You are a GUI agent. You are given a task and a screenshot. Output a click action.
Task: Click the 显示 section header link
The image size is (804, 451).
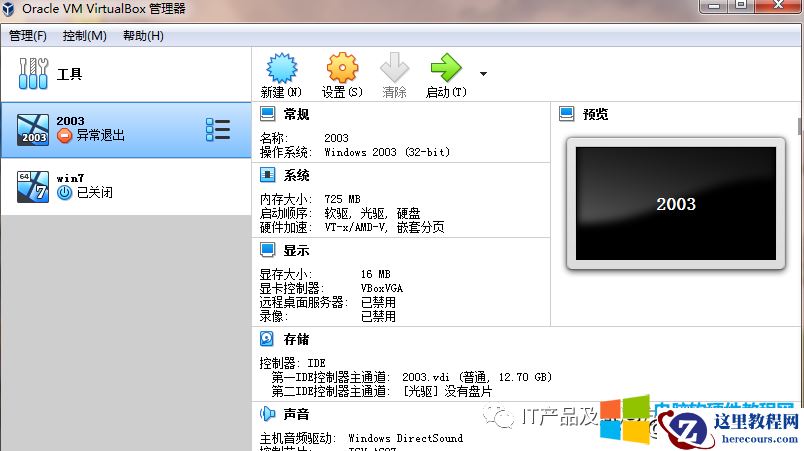point(296,251)
